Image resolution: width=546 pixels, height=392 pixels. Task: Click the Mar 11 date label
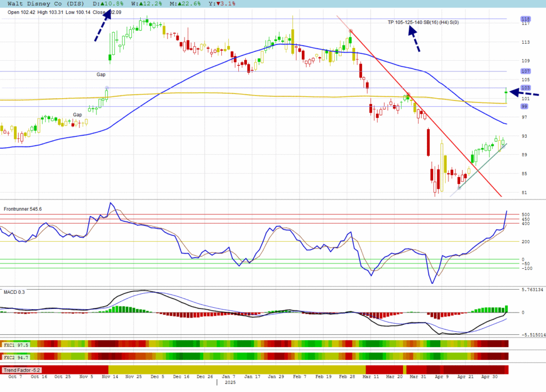tap(371, 377)
